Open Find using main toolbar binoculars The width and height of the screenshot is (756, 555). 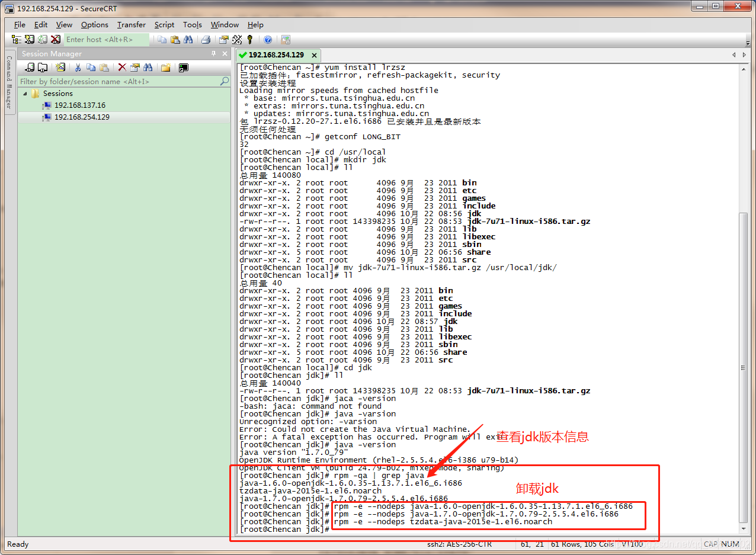click(x=188, y=40)
